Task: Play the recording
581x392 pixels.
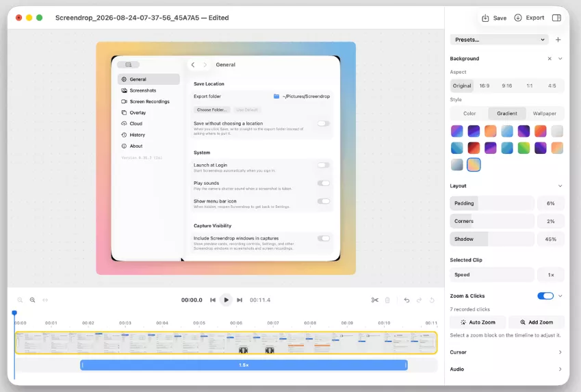Action: click(226, 300)
